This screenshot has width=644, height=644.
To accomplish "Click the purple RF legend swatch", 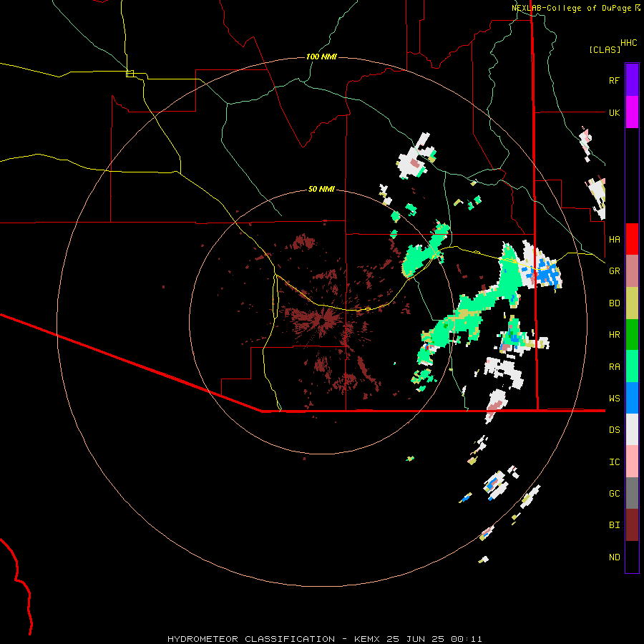I will [x=632, y=80].
